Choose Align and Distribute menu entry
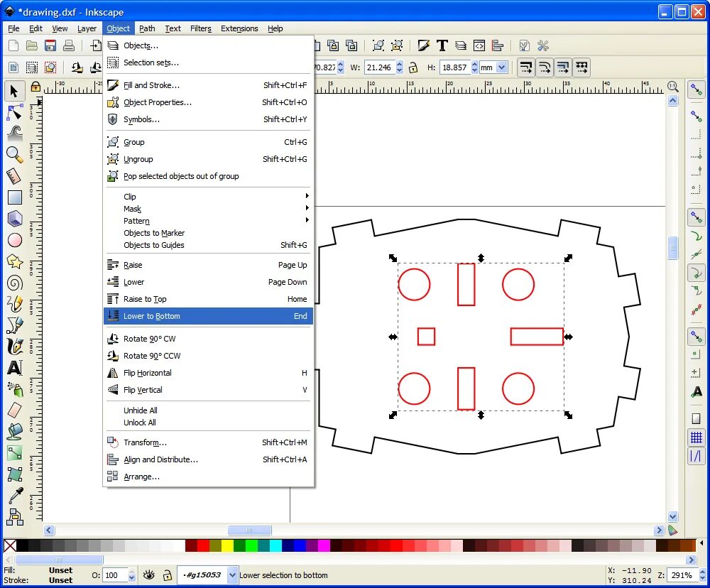Image resolution: width=710 pixels, height=588 pixels. click(208, 459)
